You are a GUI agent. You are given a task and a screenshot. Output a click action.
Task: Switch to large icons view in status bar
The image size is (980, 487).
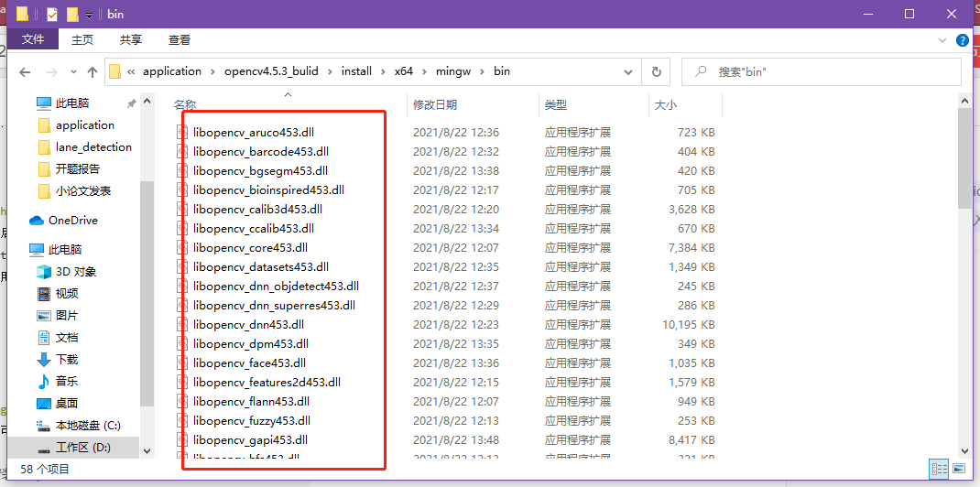tap(958, 469)
